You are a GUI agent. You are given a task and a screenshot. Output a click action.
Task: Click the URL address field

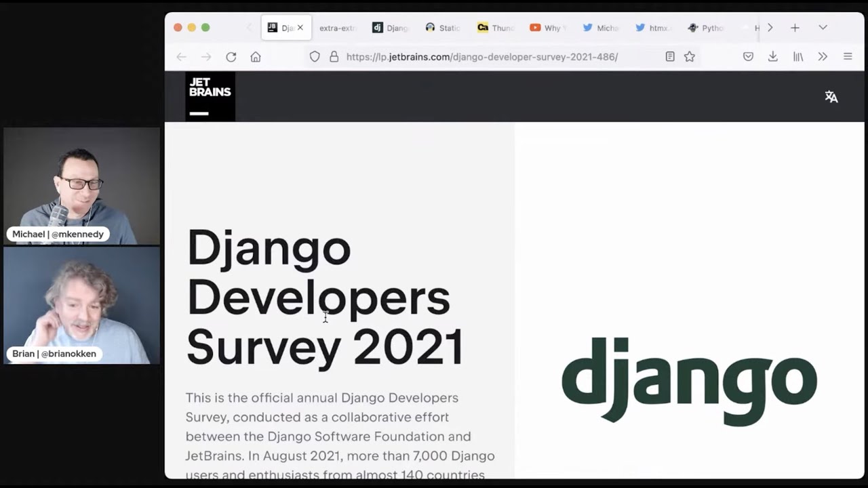(x=502, y=57)
